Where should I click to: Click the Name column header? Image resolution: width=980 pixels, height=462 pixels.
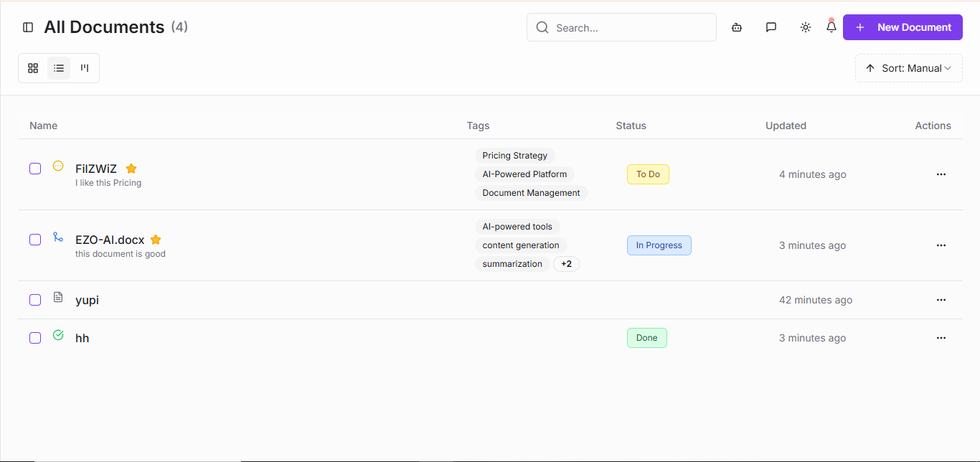(x=43, y=126)
